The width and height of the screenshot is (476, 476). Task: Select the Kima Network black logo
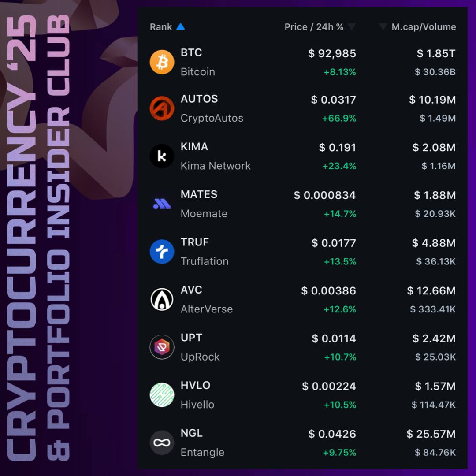click(x=162, y=156)
